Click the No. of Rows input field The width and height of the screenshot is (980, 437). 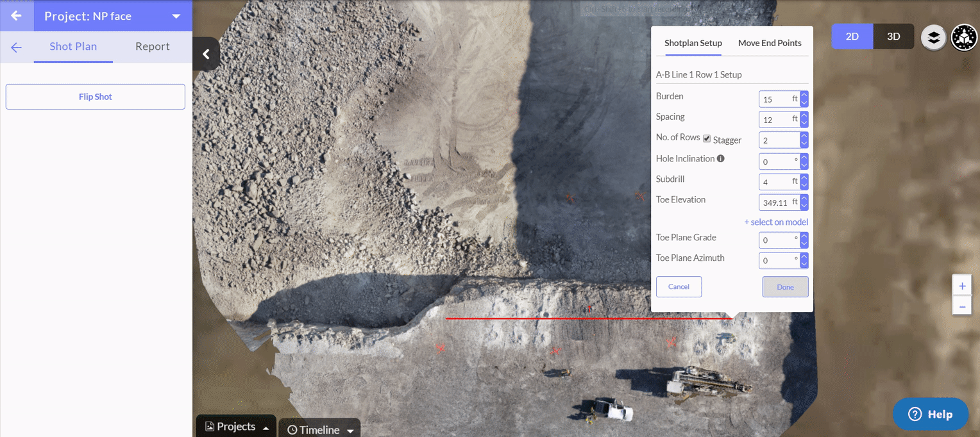pos(779,140)
